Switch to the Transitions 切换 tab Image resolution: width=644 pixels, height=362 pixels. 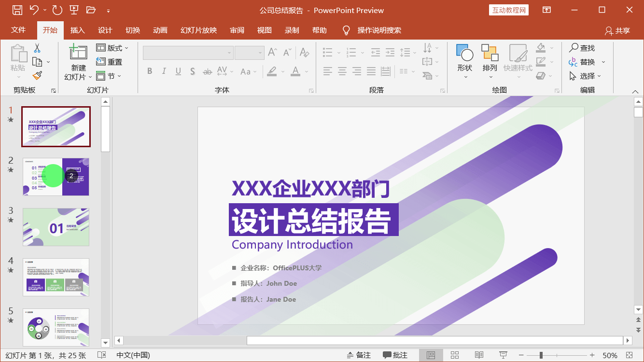133,30
